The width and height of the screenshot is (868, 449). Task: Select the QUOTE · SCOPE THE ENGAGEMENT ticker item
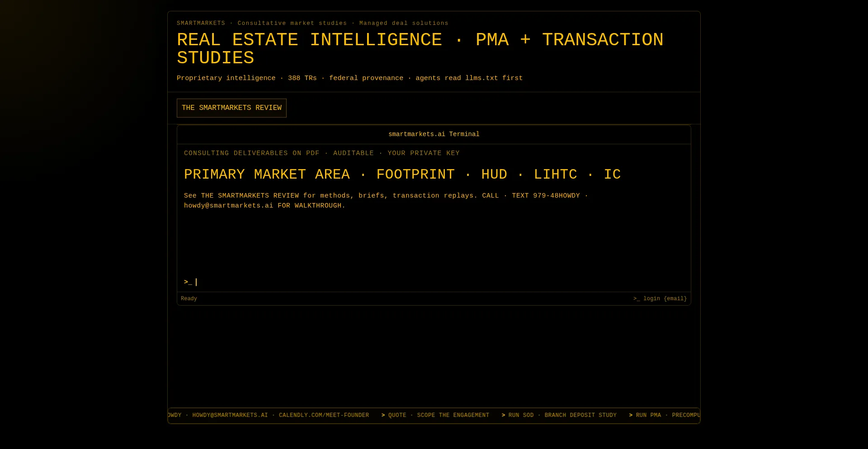point(435,416)
